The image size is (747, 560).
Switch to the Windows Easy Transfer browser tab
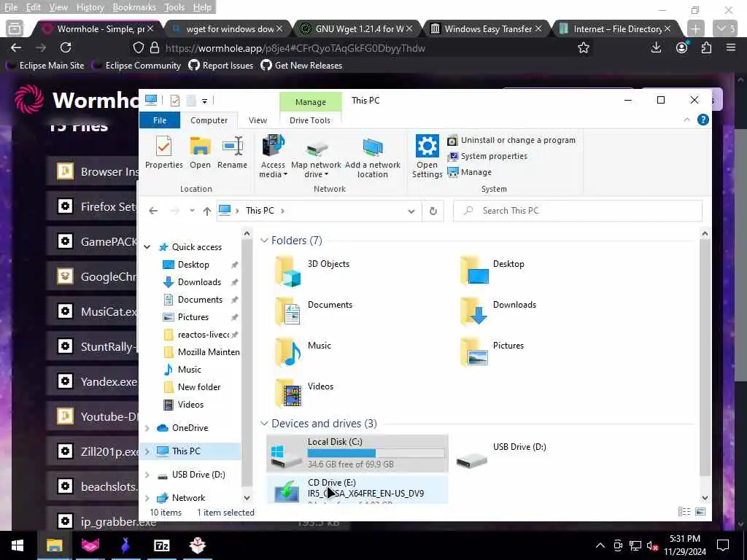[x=488, y=29]
